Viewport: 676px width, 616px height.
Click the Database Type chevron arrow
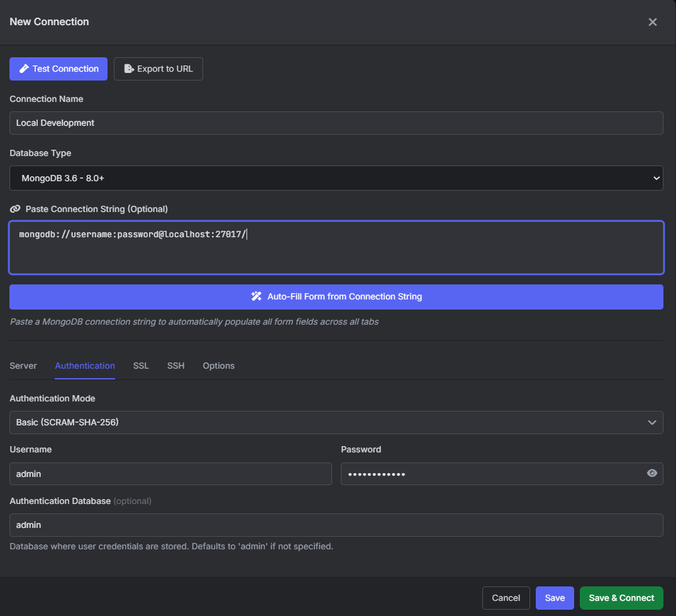[656, 178]
